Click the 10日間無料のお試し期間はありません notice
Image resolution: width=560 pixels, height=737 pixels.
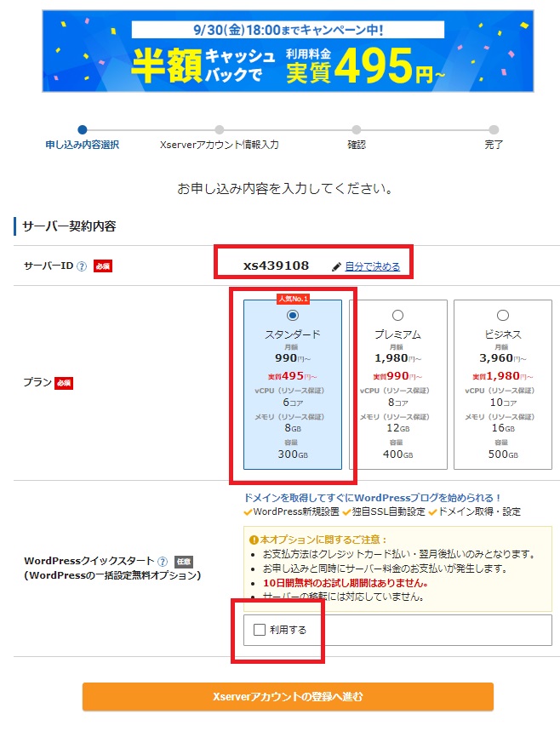tap(346, 583)
